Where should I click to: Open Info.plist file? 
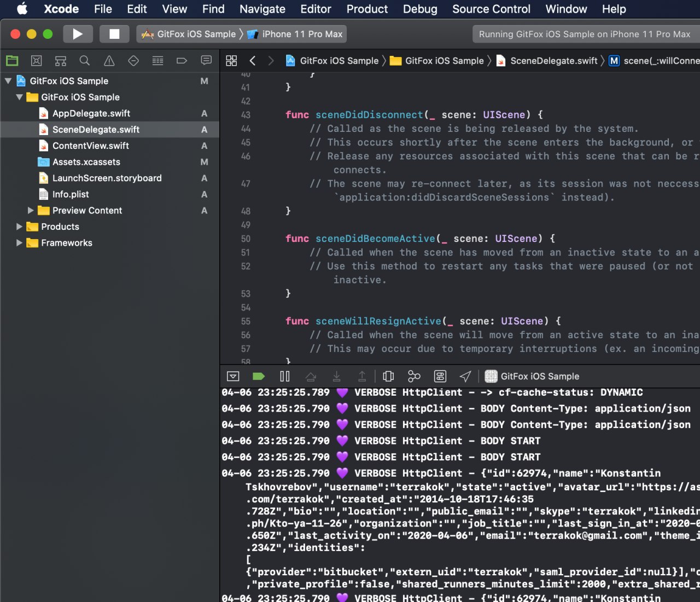tap(109, 194)
